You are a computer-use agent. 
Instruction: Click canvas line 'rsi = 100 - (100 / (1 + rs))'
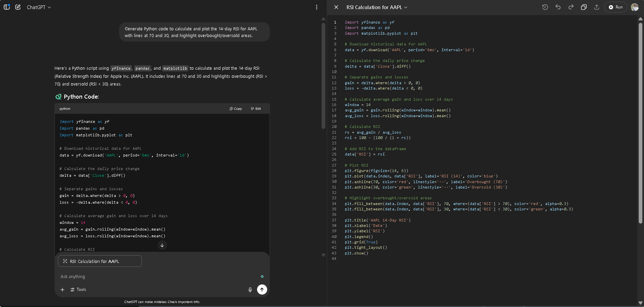point(378,138)
